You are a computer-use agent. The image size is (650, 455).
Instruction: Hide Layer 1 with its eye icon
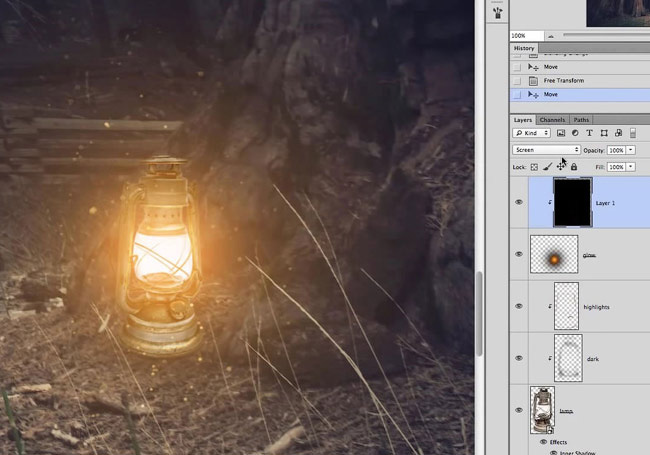tap(519, 202)
